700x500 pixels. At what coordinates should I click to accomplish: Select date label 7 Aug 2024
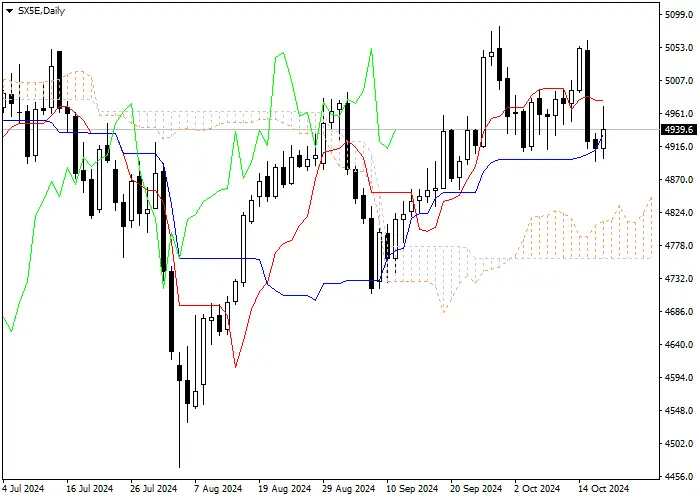coord(218,489)
